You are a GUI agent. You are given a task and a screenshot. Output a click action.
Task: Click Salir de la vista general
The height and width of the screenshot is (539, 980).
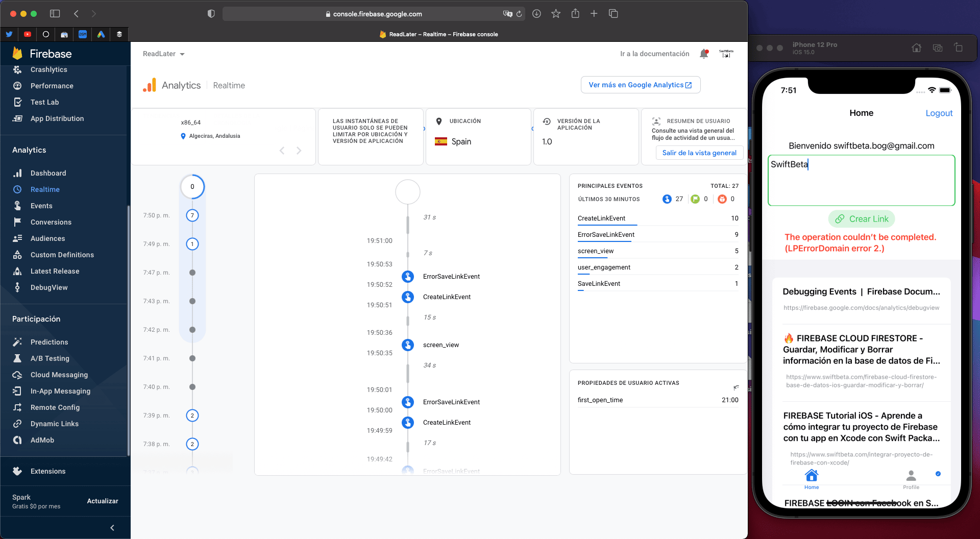click(699, 153)
